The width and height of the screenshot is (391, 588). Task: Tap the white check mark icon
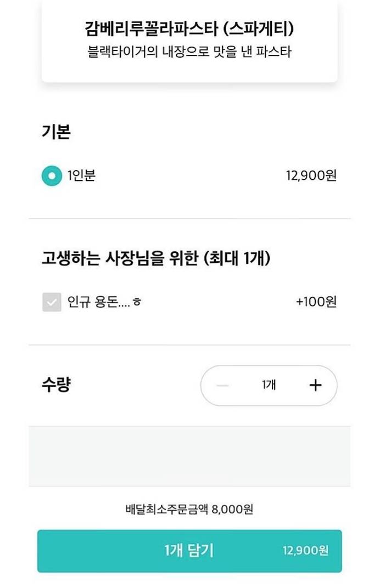click(52, 302)
